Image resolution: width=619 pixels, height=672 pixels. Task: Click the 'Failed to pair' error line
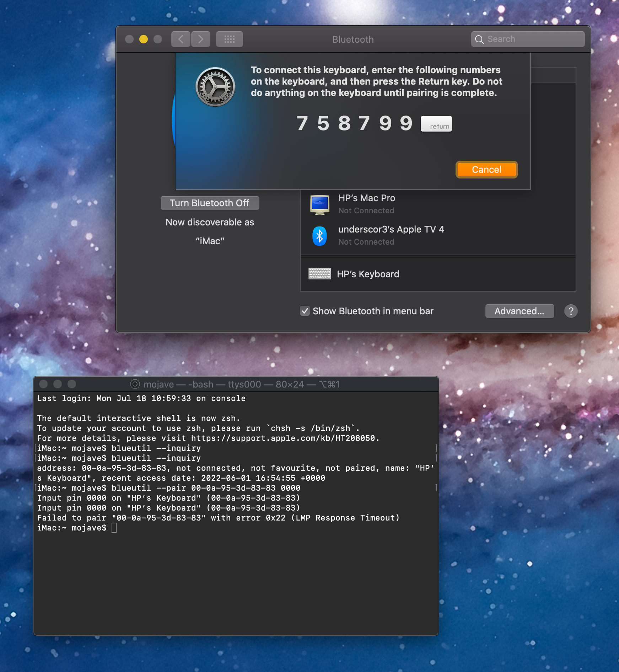[218, 518]
